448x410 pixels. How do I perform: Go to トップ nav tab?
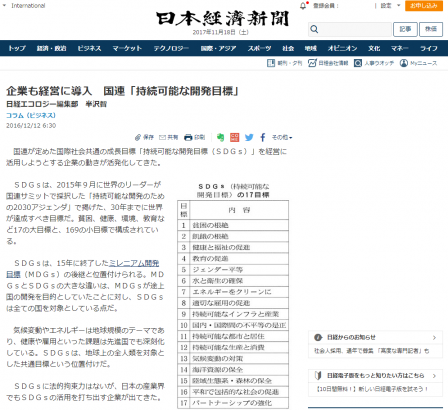point(17,48)
